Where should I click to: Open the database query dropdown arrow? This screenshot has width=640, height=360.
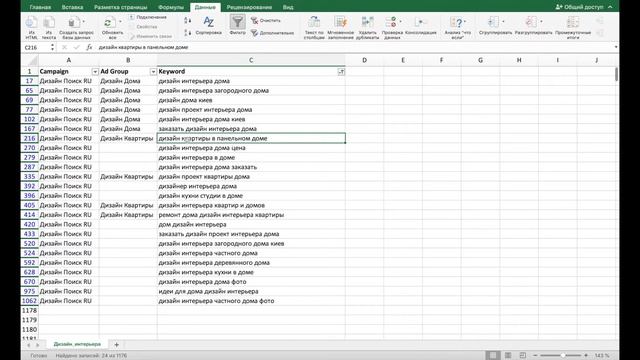pos(84,22)
